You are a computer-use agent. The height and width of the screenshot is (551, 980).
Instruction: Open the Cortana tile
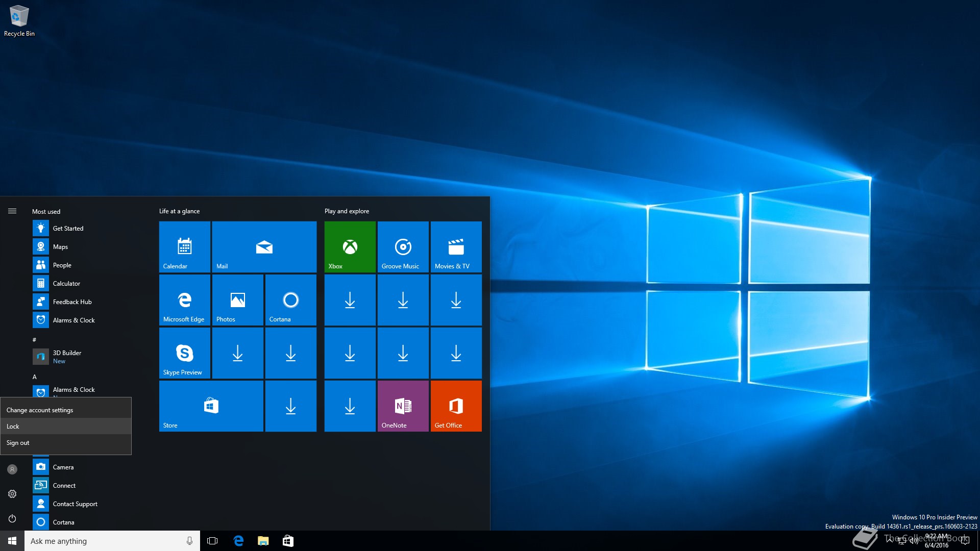point(290,299)
